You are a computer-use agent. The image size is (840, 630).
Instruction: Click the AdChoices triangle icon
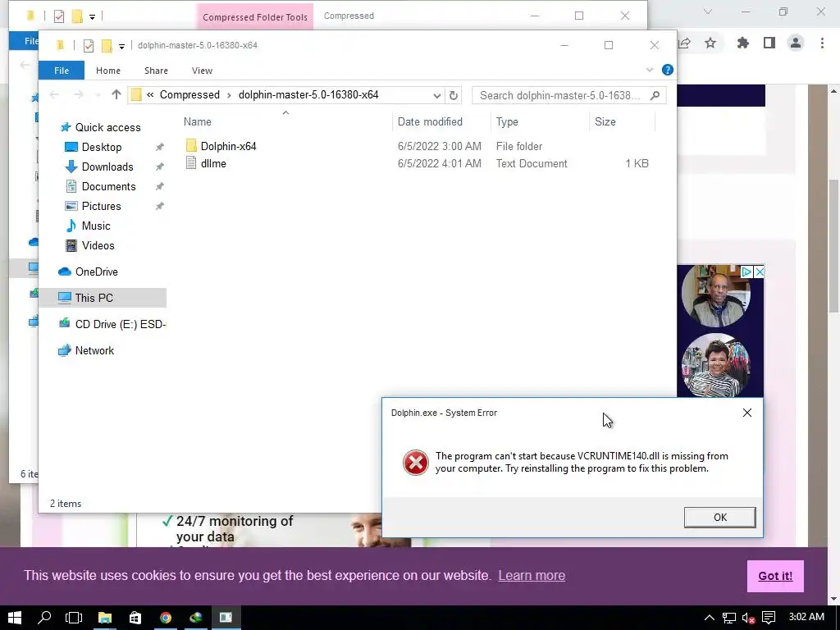click(x=746, y=272)
